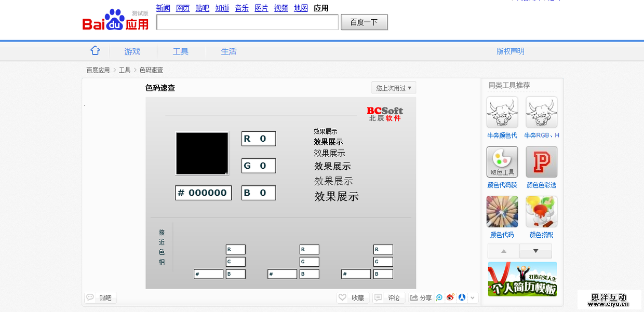Click the 颜色代码 pencils thumbnail icon
This screenshot has height=312, width=644.
pyautogui.click(x=502, y=211)
